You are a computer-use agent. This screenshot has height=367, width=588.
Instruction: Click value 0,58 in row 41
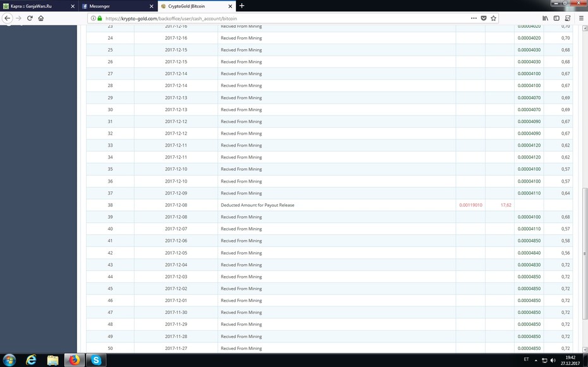coord(565,241)
